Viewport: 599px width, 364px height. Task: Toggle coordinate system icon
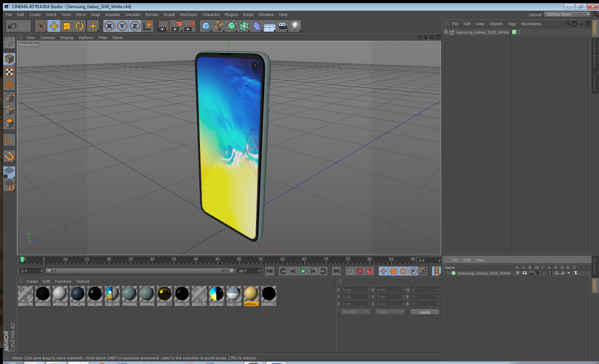tap(148, 26)
